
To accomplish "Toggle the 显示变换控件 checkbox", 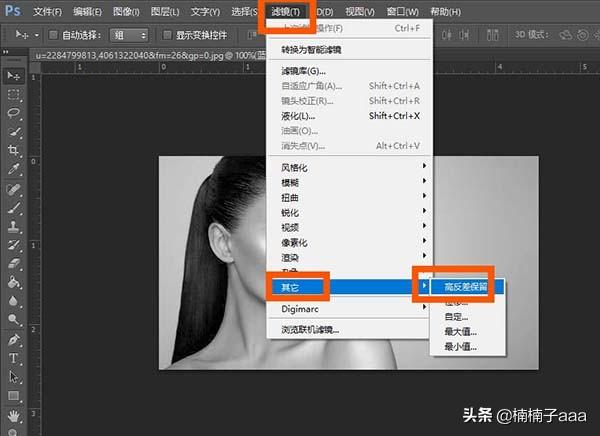I will (167, 35).
